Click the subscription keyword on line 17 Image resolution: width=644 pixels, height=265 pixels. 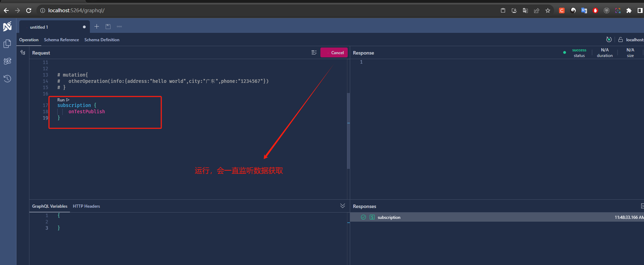pyautogui.click(x=74, y=105)
